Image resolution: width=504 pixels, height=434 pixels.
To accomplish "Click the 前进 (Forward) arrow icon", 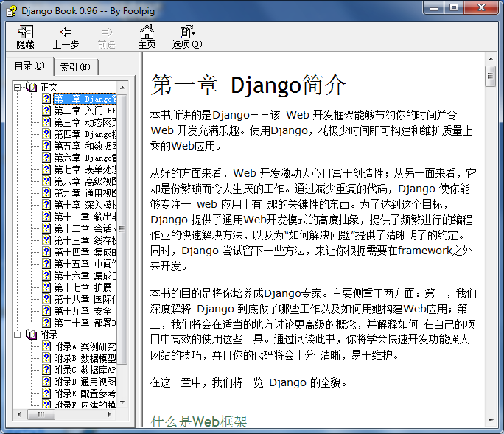I will coord(107,32).
